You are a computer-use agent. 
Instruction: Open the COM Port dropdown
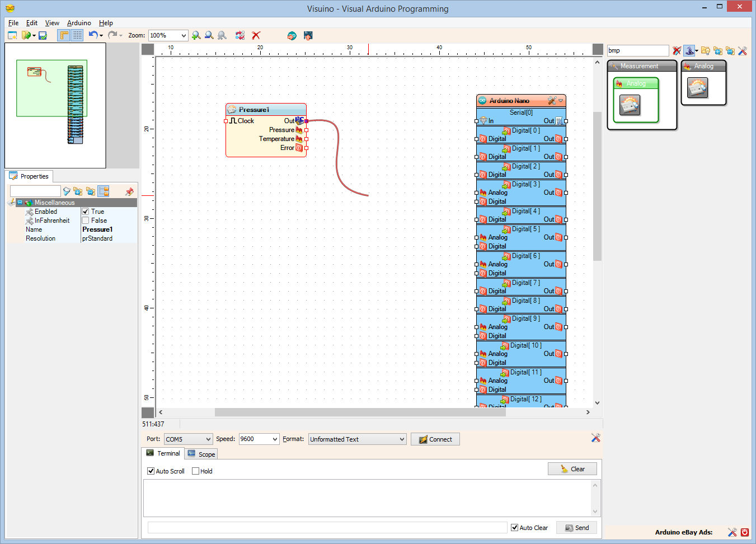tap(208, 439)
